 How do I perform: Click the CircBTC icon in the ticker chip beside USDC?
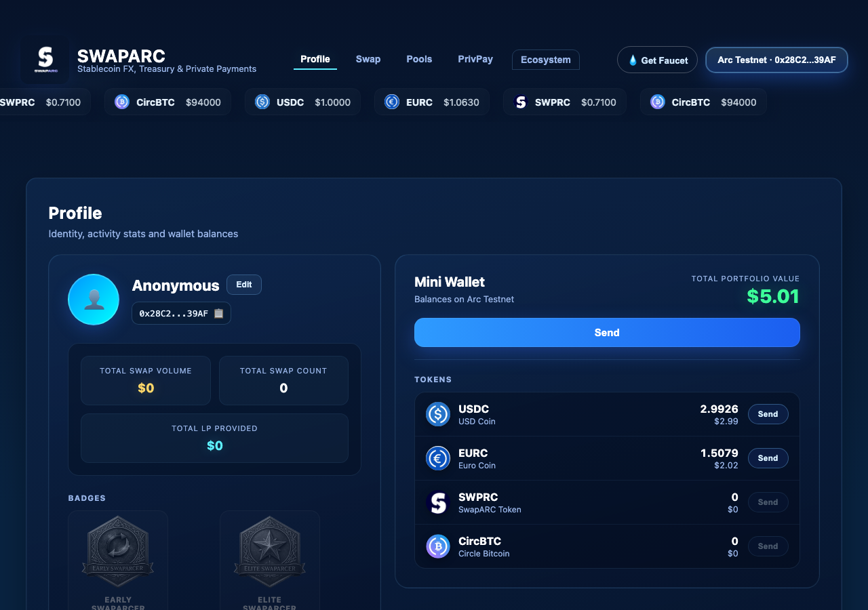122,102
